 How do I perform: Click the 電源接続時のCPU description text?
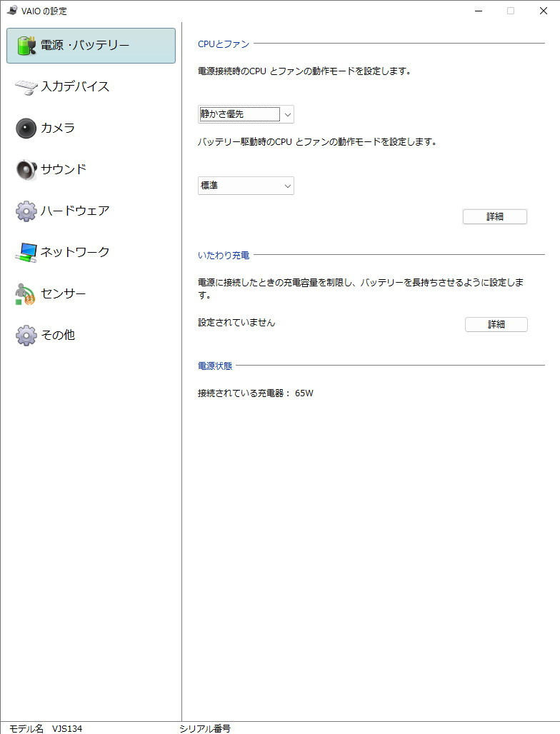tap(304, 71)
